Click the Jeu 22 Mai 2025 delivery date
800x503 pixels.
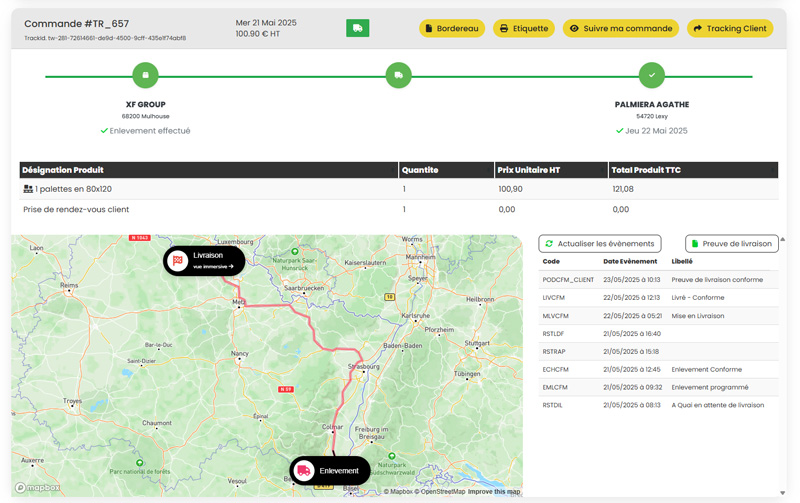click(x=656, y=131)
